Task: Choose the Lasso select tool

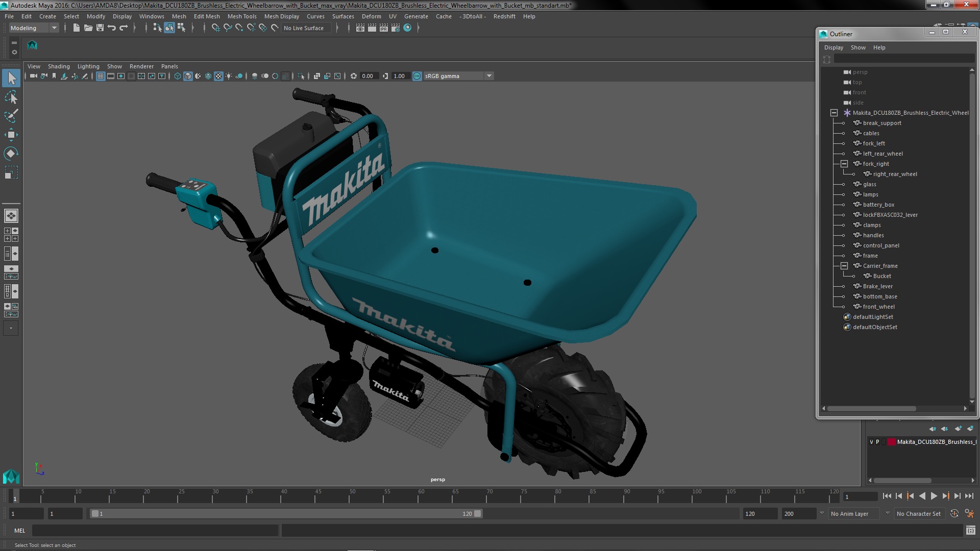Action: click(11, 97)
